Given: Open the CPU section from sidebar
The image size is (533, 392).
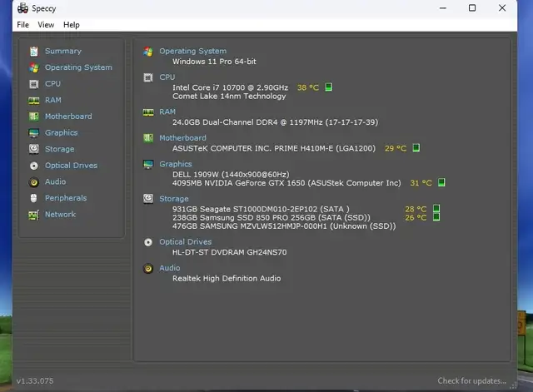Looking at the screenshot, I should point(52,84).
